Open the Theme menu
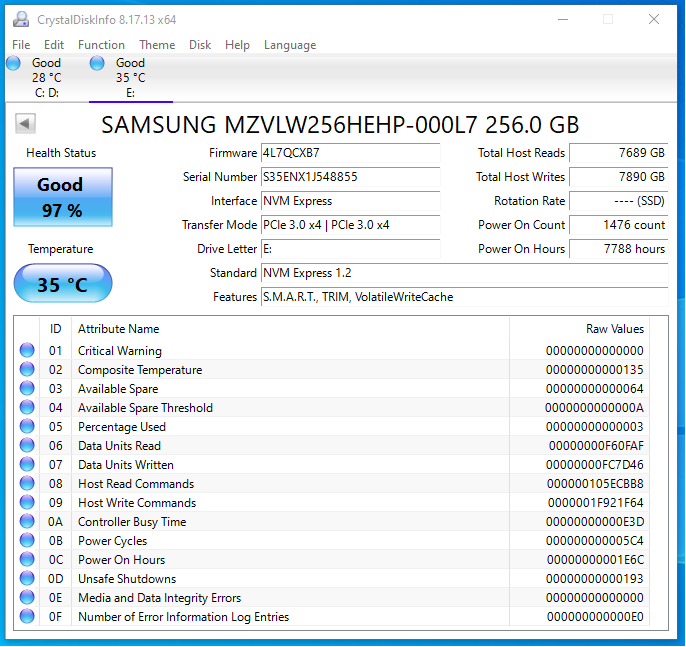 click(x=157, y=45)
